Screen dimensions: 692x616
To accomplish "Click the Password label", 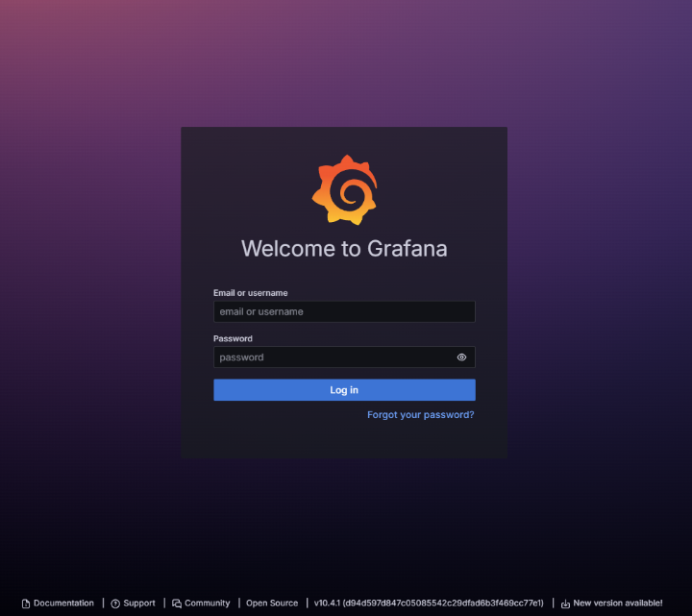I will pyautogui.click(x=233, y=338).
